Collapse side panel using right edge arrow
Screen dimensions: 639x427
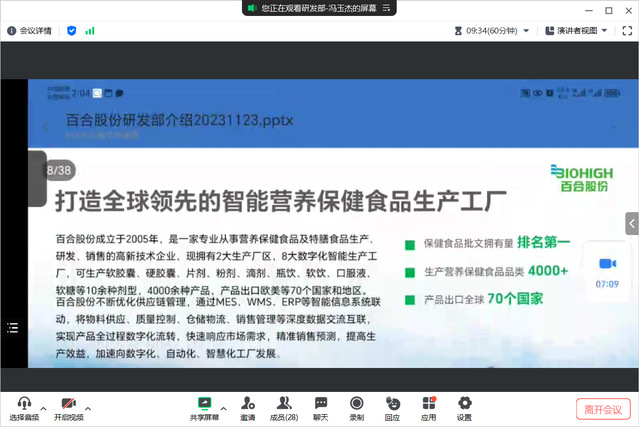click(x=632, y=222)
